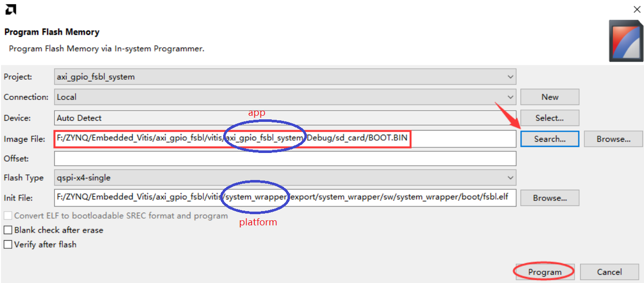Click the Program Flash Memory heading
The width and height of the screenshot is (644, 283).
(52, 32)
